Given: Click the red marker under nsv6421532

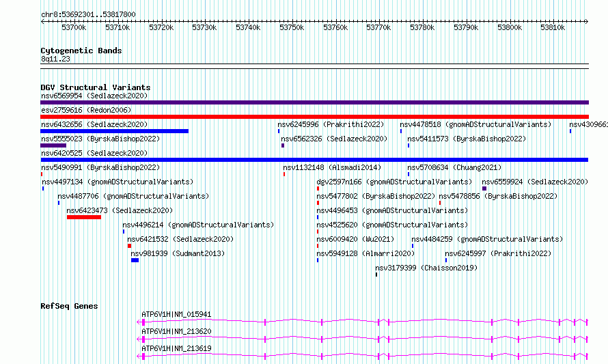Looking at the screenshot, I should 130,246.
